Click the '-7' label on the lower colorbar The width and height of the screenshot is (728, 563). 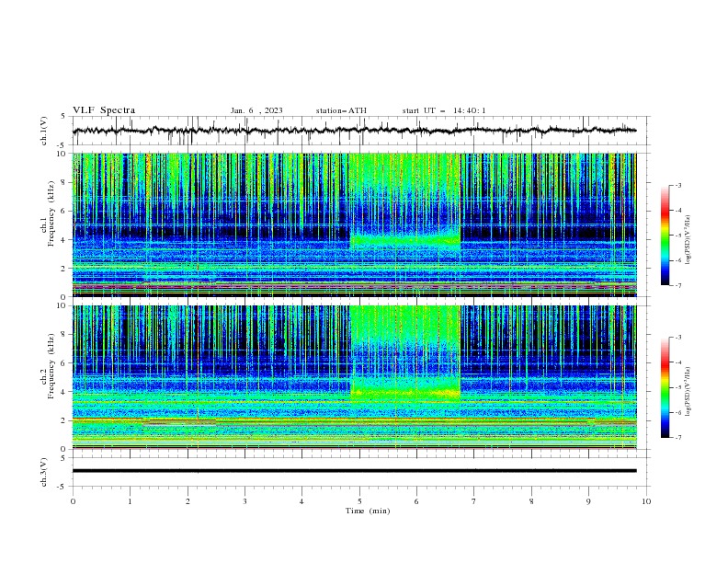[x=677, y=437]
